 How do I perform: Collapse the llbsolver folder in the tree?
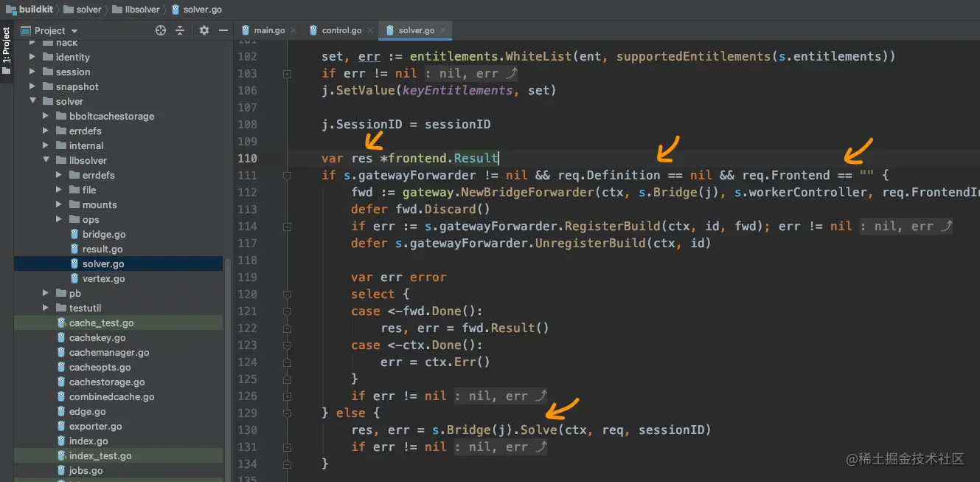coord(46,160)
